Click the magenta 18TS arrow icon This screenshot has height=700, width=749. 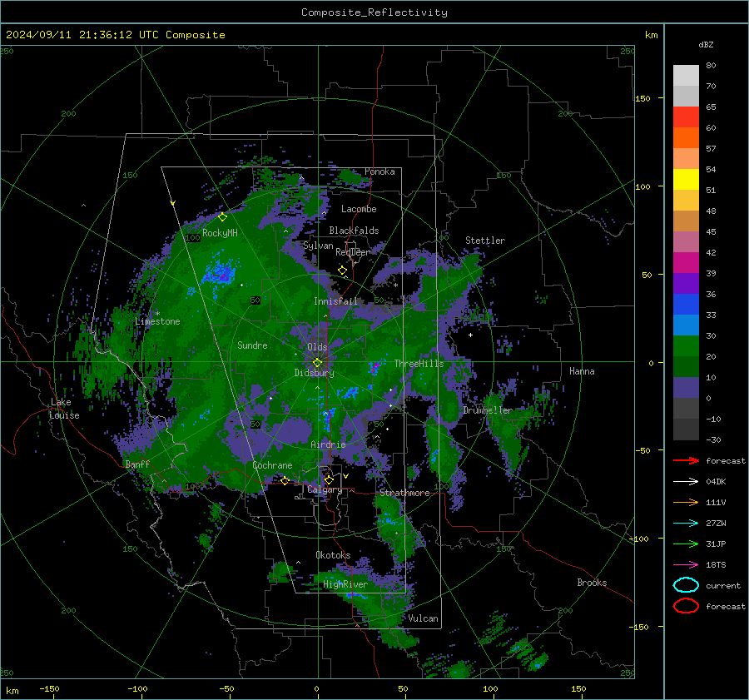pyautogui.click(x=686, y=565)
